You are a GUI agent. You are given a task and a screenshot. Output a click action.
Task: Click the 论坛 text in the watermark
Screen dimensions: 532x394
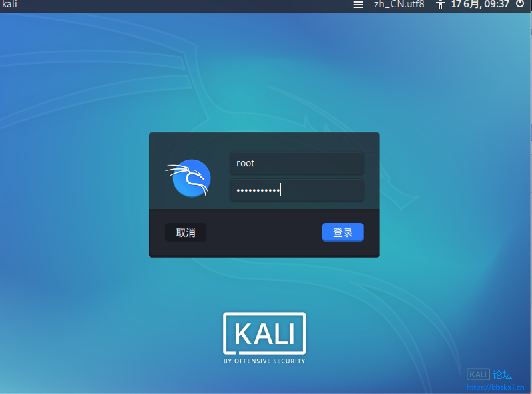pyautogui.click(x=502, y=375)
